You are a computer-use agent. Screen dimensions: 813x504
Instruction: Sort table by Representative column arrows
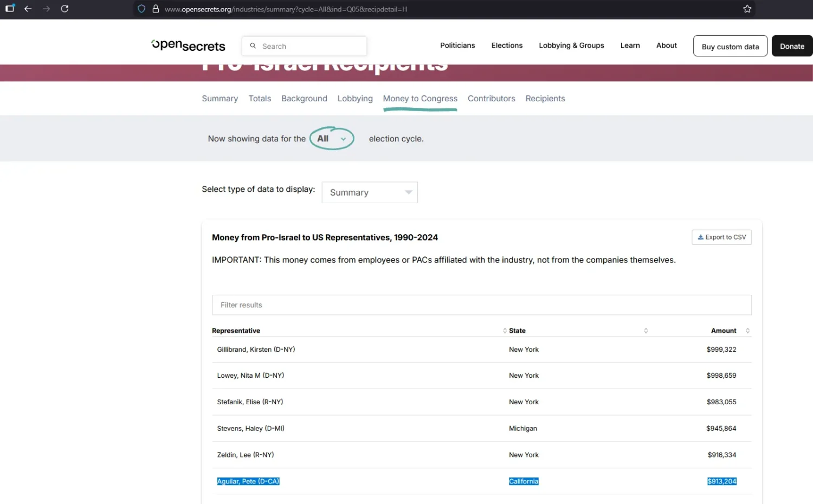click(505, 331)
